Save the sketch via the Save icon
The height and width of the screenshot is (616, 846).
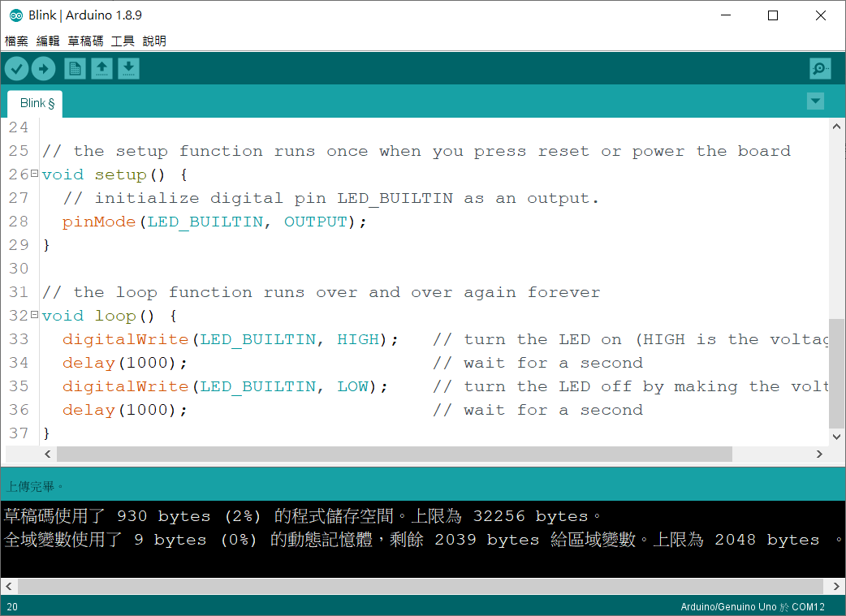click(x=128, y=68)
